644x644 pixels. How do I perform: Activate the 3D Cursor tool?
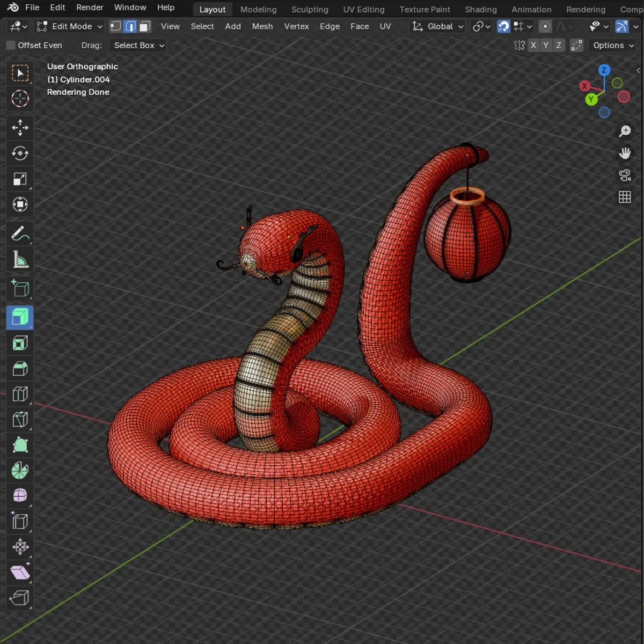[x=20, y=98]
